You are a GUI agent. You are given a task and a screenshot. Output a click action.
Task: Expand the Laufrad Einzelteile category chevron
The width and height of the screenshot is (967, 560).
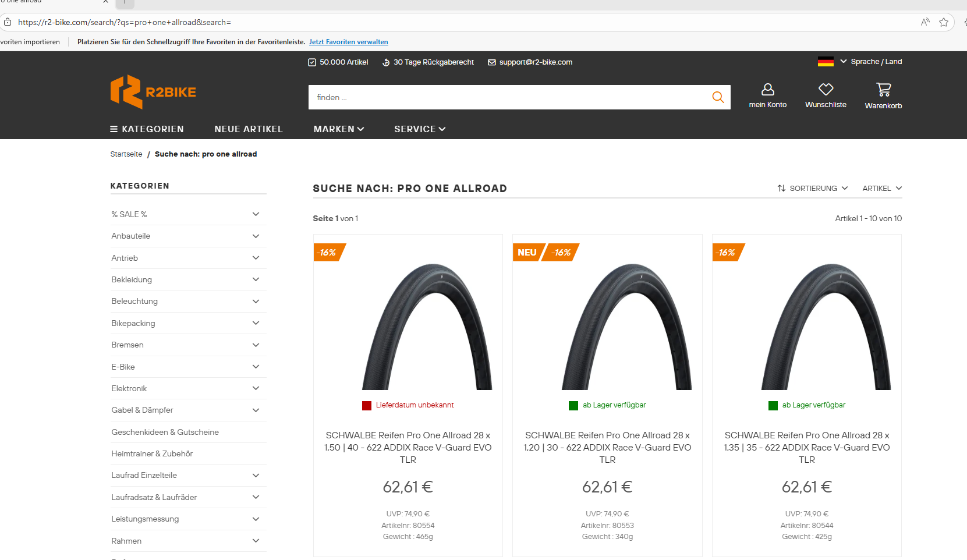coord(256,475)
